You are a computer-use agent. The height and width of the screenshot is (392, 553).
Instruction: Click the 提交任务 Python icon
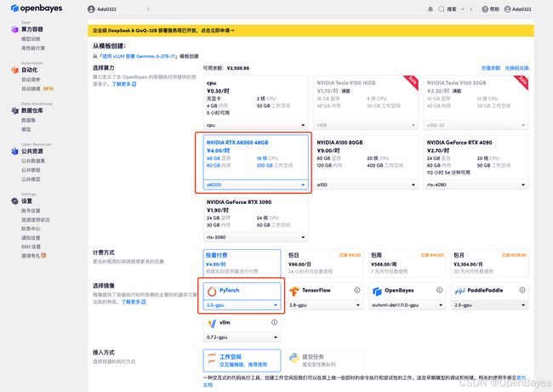pyautogui.click(x=294, y=358)
